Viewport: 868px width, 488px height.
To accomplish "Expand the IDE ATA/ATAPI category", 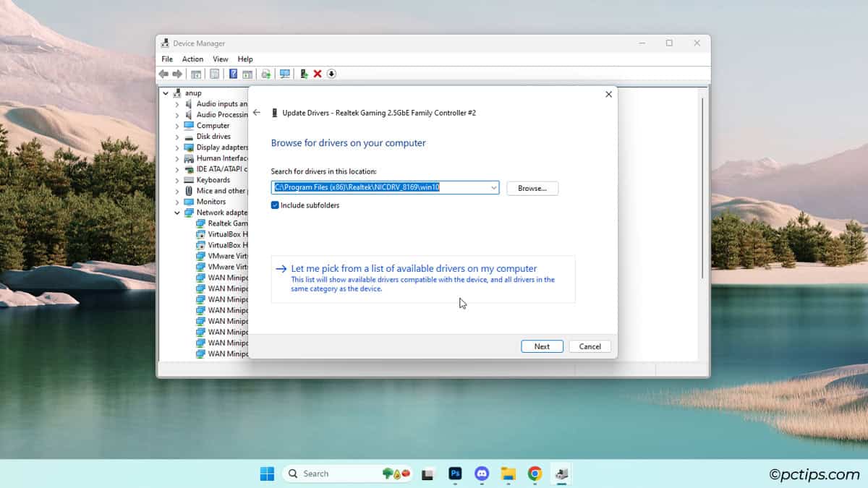I will coord(177,169).
